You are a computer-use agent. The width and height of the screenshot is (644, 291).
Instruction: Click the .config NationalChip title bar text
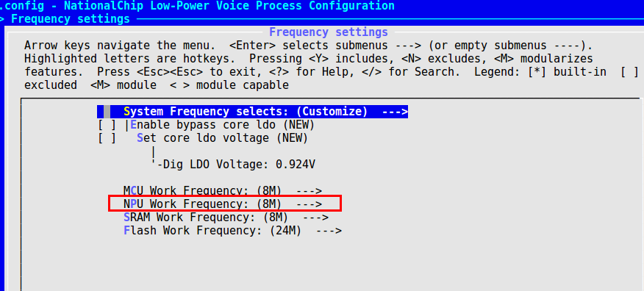pos(197,6)
